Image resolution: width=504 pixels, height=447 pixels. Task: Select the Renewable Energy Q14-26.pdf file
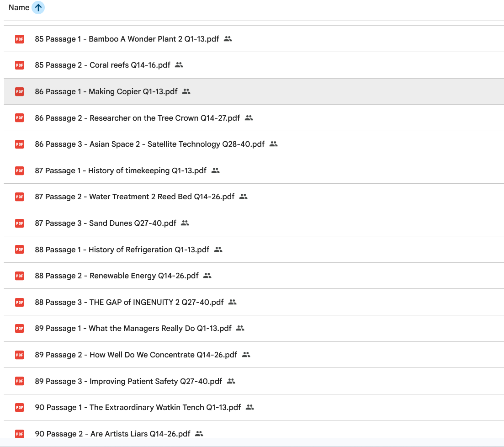click(x=117, y=276)
